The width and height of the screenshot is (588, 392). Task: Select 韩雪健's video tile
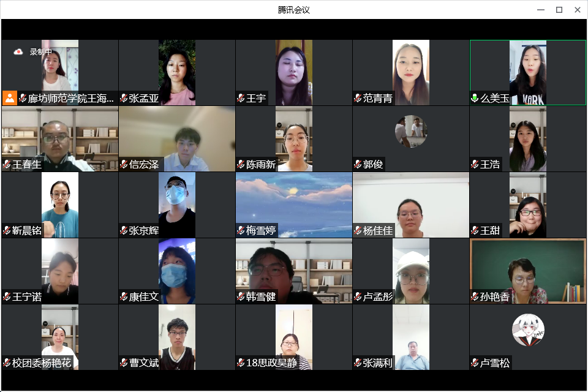click(294, 271)
